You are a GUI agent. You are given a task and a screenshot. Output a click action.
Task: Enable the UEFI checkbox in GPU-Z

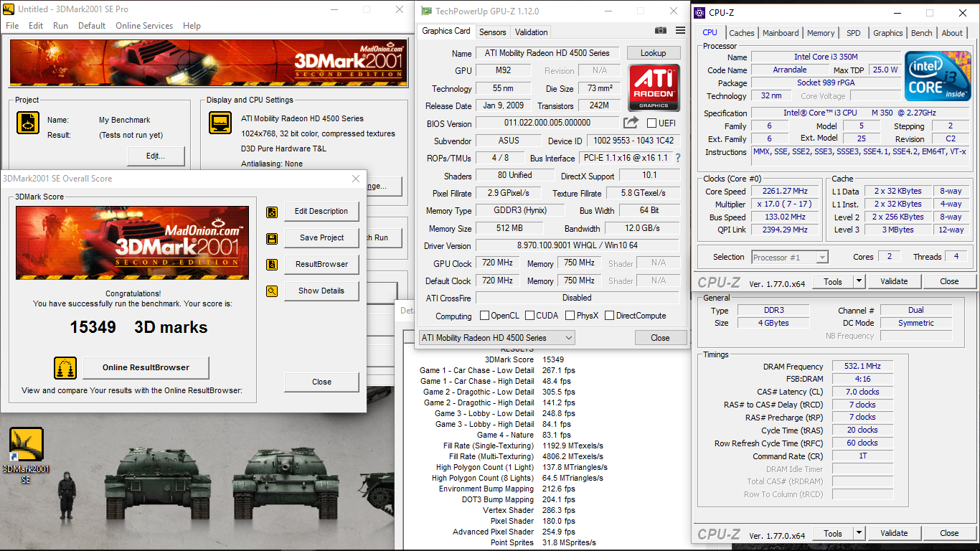[652, 123]
